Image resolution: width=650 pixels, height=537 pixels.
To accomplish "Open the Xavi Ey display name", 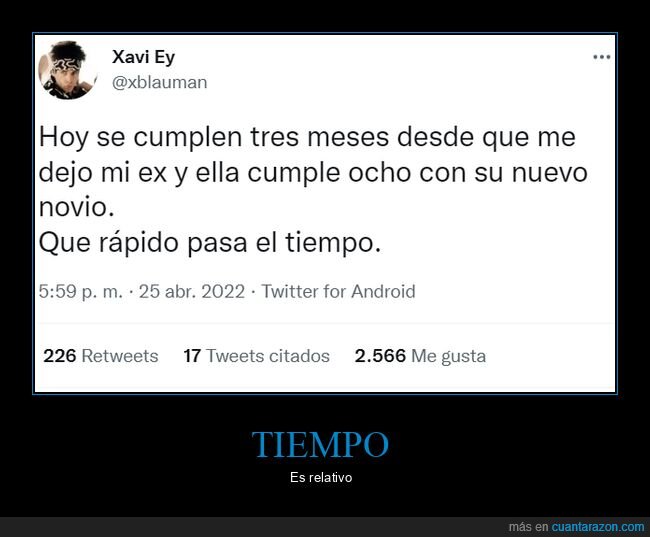I will 143,57.
